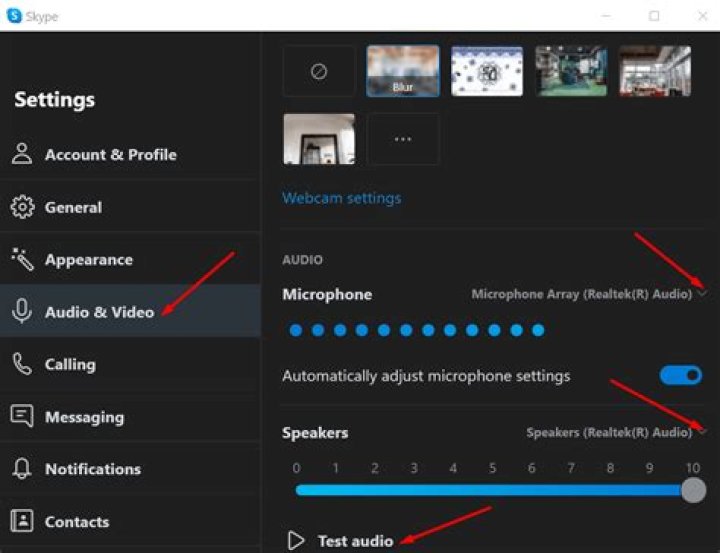Click Test audio button label

(x=355, y=541)
